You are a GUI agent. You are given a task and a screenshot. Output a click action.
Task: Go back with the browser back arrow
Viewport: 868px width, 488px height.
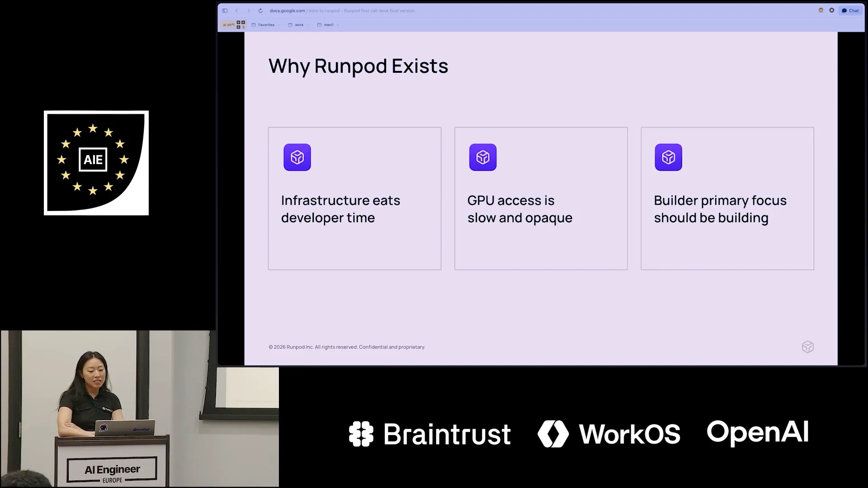pos(236,10)
